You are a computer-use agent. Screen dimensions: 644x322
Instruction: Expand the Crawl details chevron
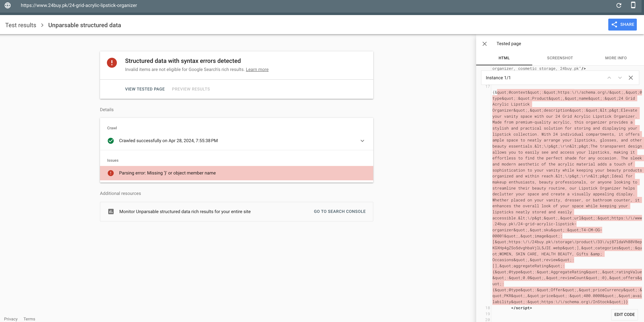(x=362, y=141)
